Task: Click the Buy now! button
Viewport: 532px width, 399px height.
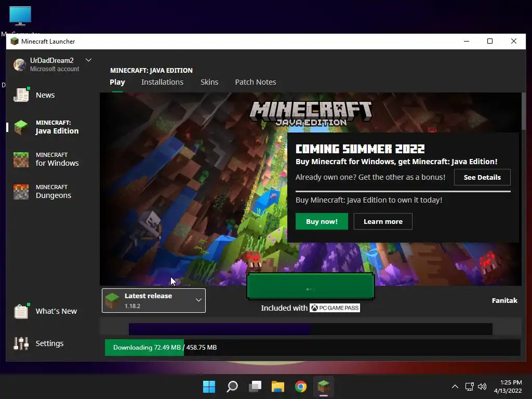Action: tap(322, 221)
